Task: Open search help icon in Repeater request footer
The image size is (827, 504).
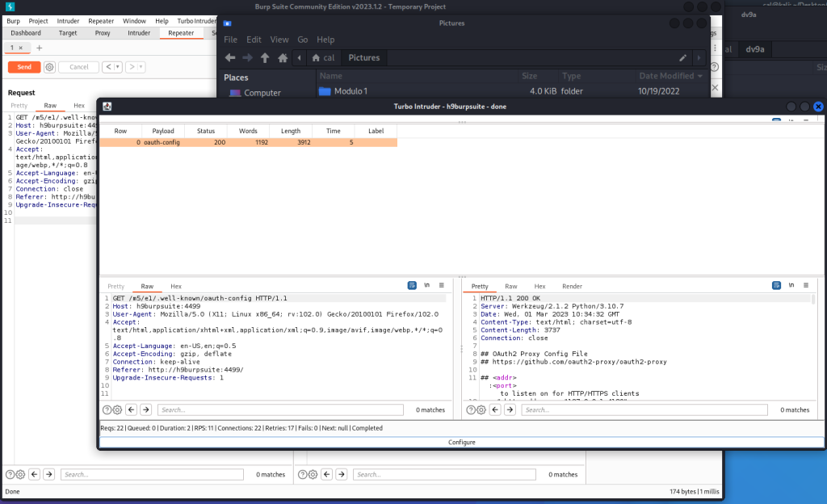Action: coord(10,474)
